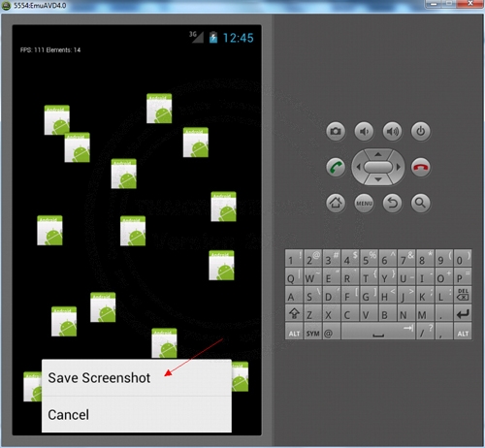Image resolution: width=485 pixels, height=448 pixels.
Task: Click the emulator camera button
Action: (x=336, y=131)
